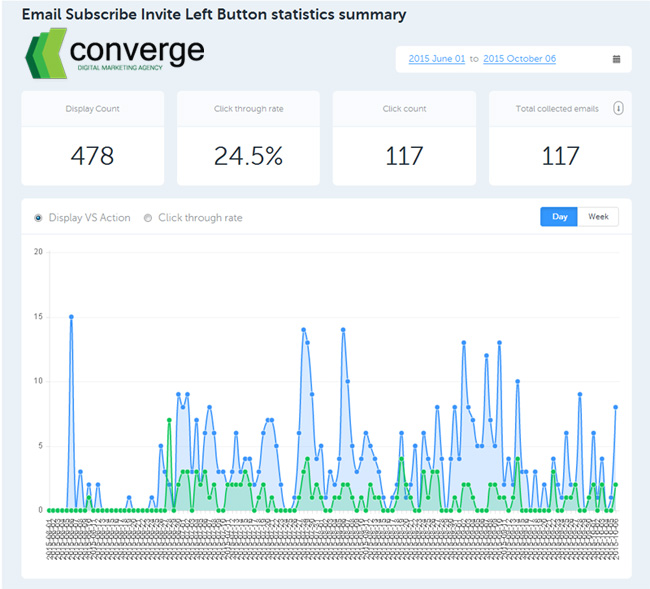This screenshot has width=650, height=589.
Task: Click the Y-axis label 20
Action: click(x=38, y=252)
